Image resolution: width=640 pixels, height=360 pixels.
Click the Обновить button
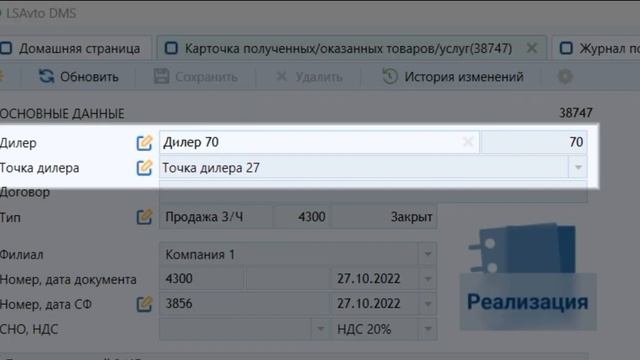point(79,76)
